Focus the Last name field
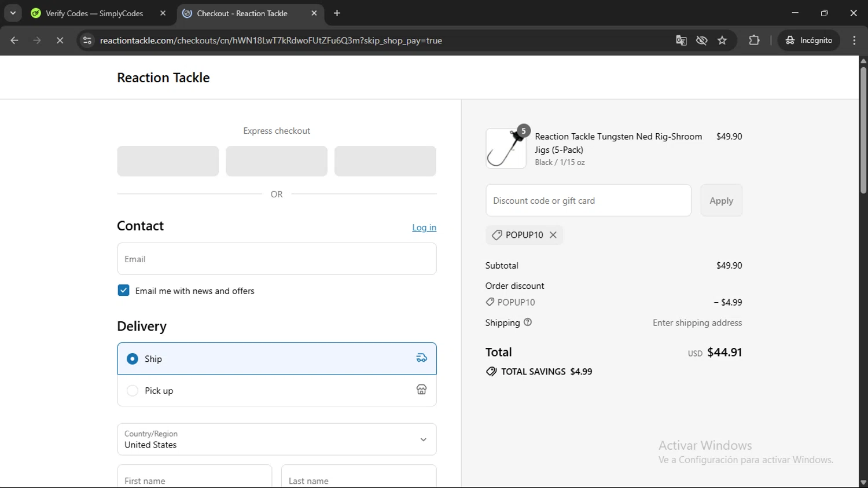The width and height of the screenshot is (868, 488). pyautogui.click(x=359, y=476)
